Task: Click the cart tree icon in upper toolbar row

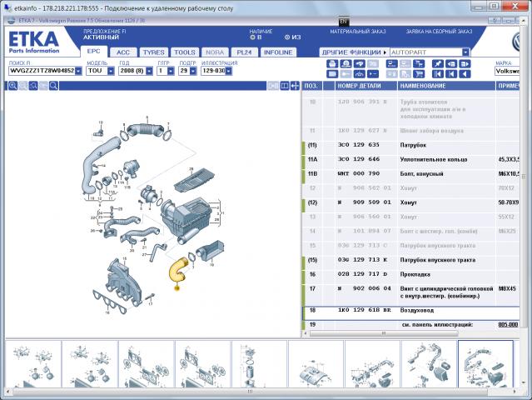Action: click(420, 63)
